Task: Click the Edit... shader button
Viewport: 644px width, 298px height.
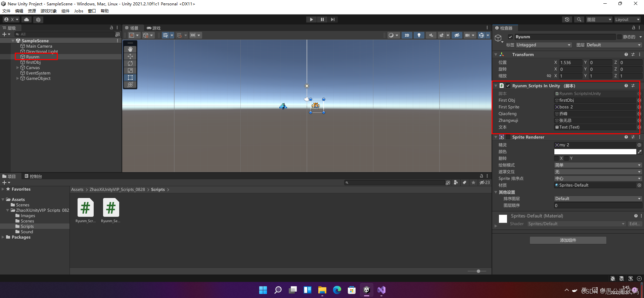Action: [x=635, y=224]
